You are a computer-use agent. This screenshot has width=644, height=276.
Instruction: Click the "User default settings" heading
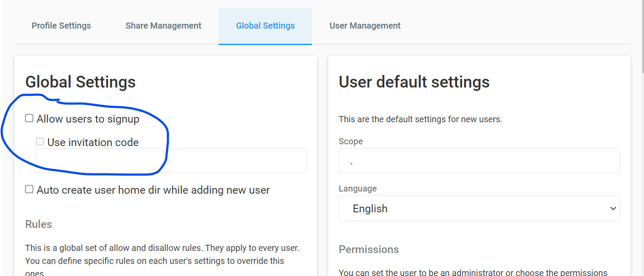tap(414, 82)
